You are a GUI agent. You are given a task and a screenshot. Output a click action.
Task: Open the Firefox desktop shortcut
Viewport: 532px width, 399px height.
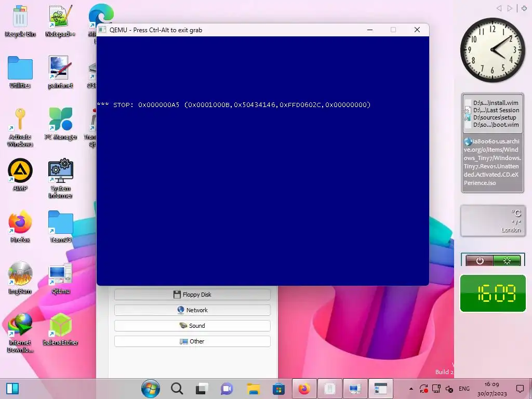point(20,227)
